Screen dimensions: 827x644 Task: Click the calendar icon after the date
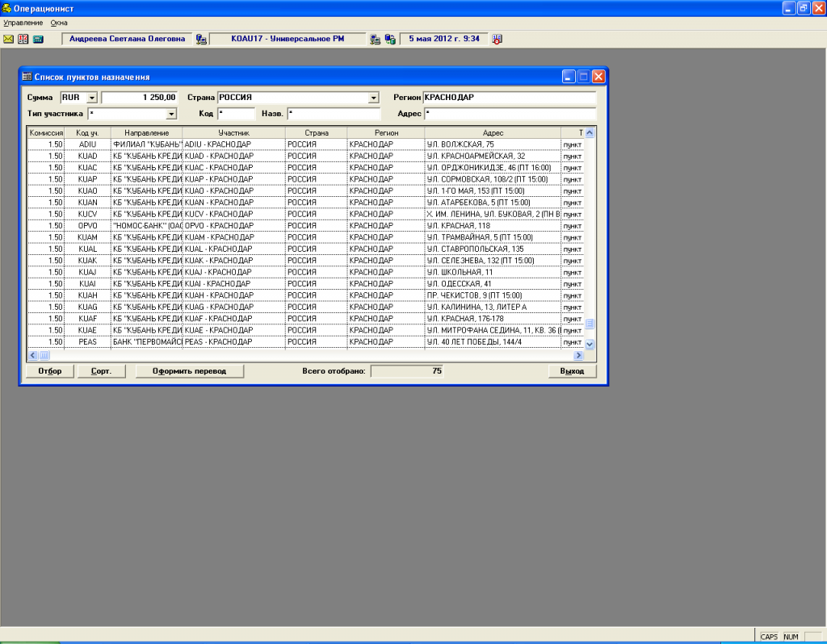click(497, 39)
